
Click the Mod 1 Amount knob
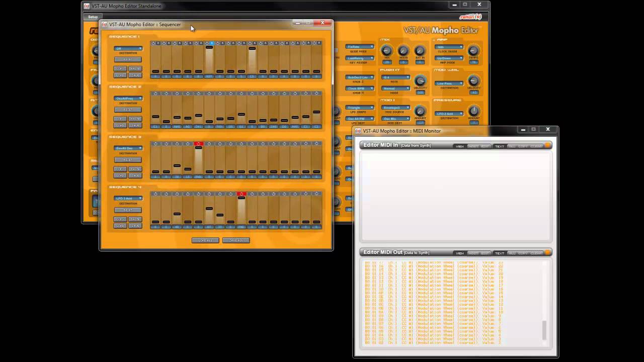[x=420, y=111]
